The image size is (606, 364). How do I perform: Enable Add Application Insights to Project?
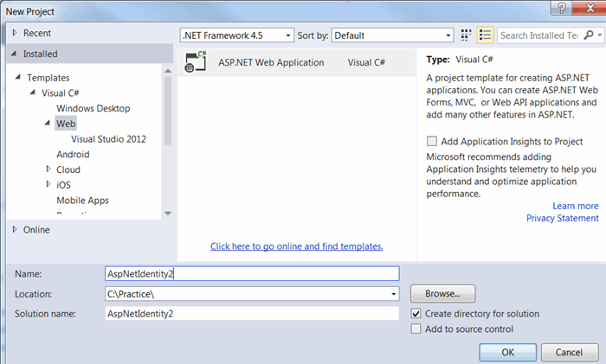pos(432,141)
